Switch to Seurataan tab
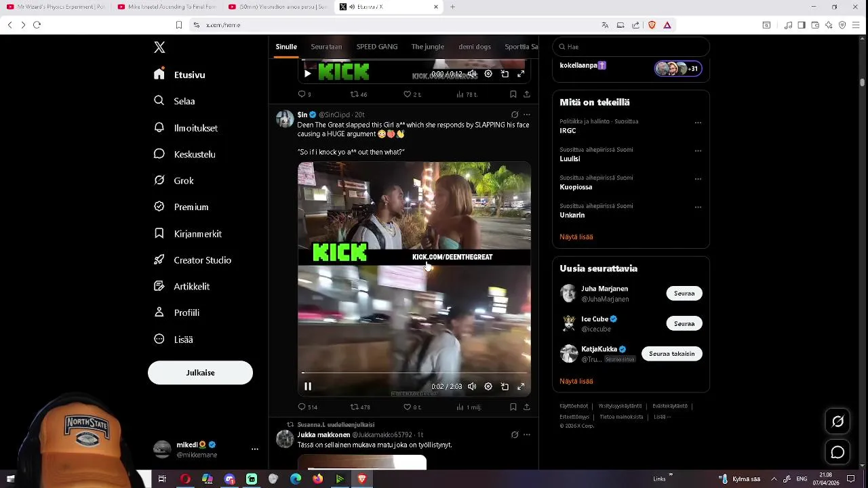Image resolution: width=868 pixels, height=488 pixels. point(326,47)
